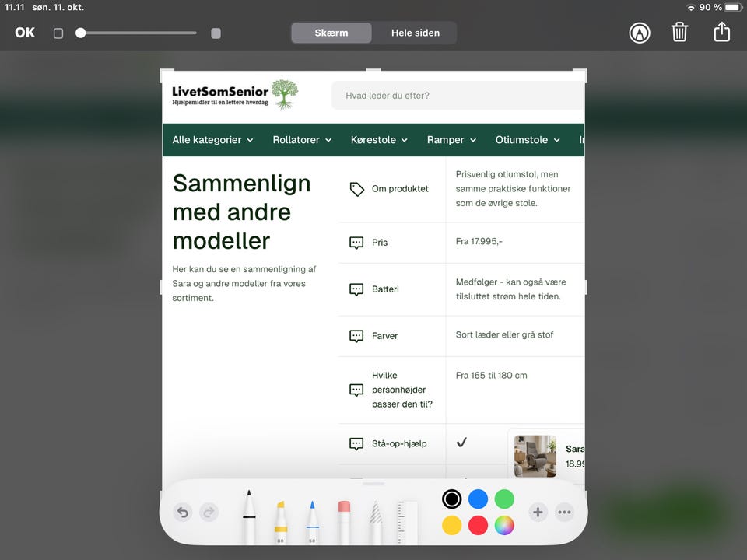Screen dimensions: 747x560
Task: Tap the OK button
Action: click(25, 33)
